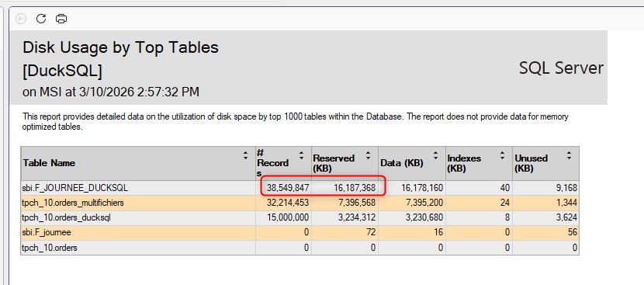The image size is (644, 285).
Task: Select the sbi.F_JOURNEE_DUCKSQL table name
Action: tap(74, 188)
